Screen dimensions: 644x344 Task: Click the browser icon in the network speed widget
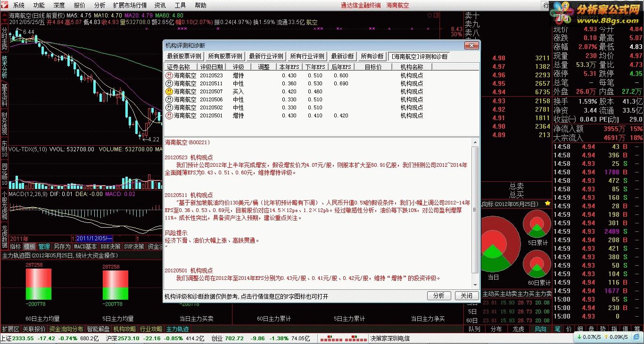pyautogui.click(x=637, y=337)
